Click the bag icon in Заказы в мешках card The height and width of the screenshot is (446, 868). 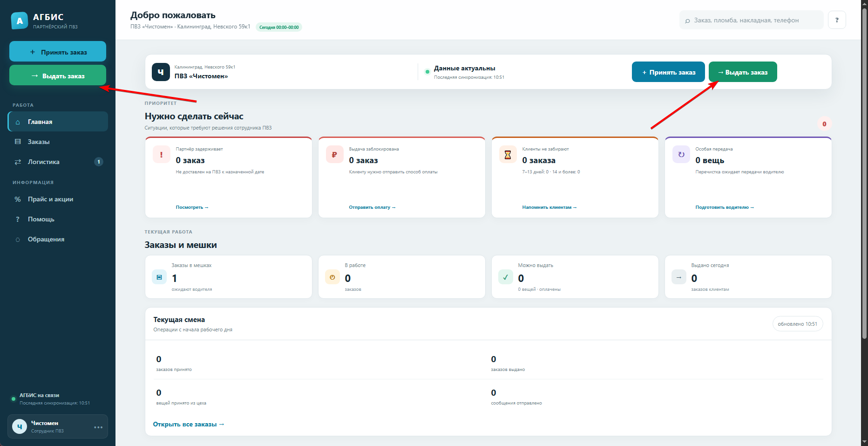coord(159,277)
